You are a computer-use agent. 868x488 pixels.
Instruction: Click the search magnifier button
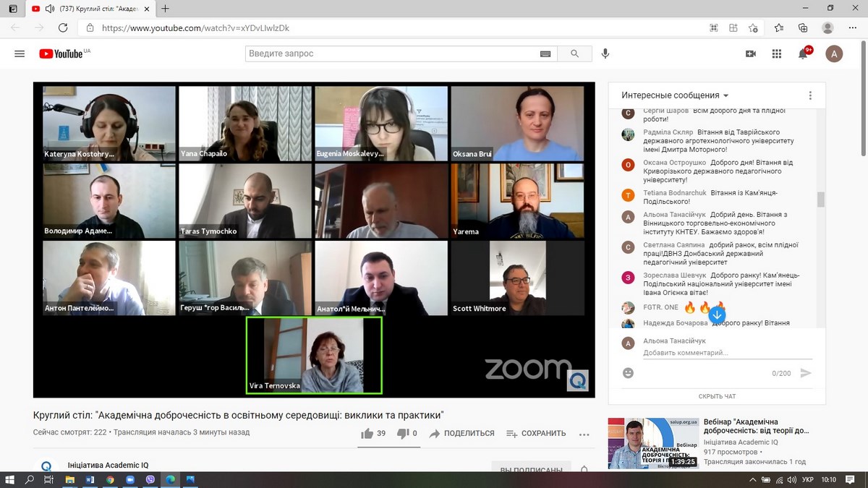coord(575,53)
